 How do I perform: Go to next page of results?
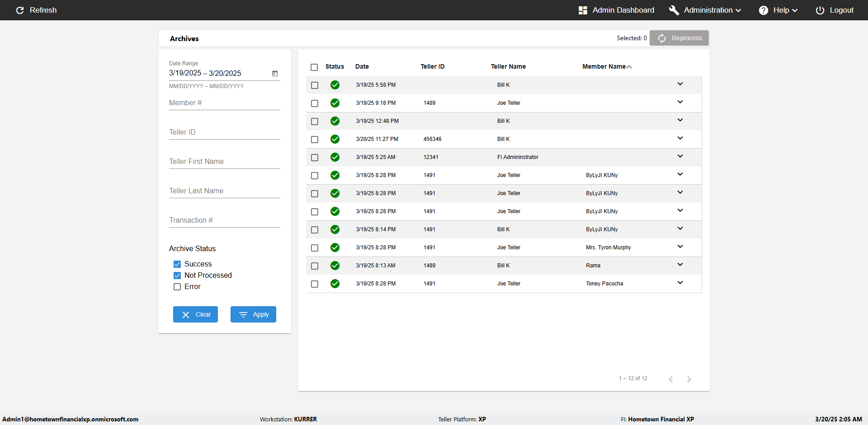click(689, 379)
